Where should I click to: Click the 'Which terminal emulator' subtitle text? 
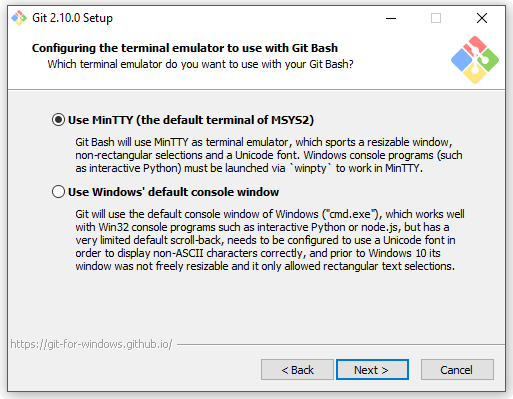pos(200,64)
